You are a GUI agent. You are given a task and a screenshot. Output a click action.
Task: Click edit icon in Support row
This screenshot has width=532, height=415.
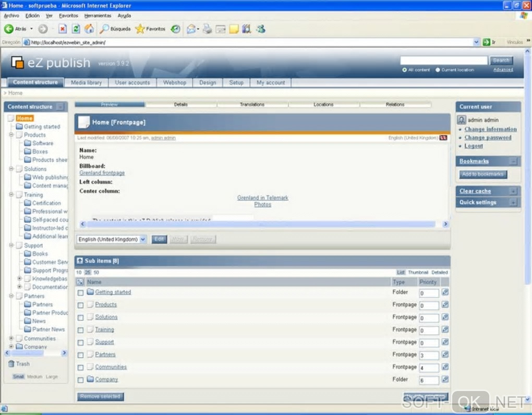445,342
